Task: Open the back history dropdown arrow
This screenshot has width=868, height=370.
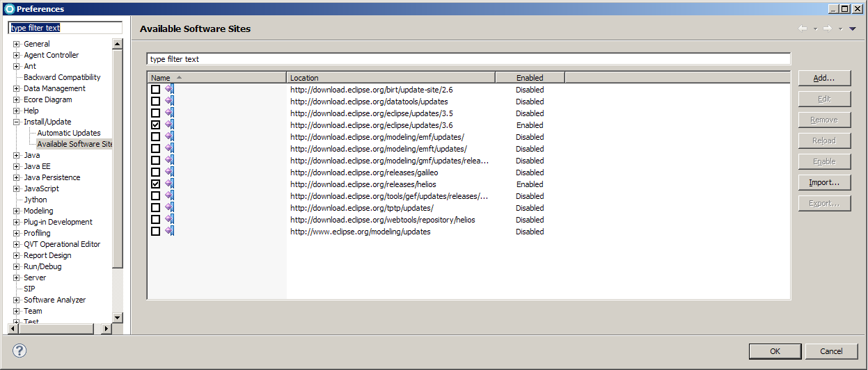Action: pyautogui.click(x=814, y=29)
